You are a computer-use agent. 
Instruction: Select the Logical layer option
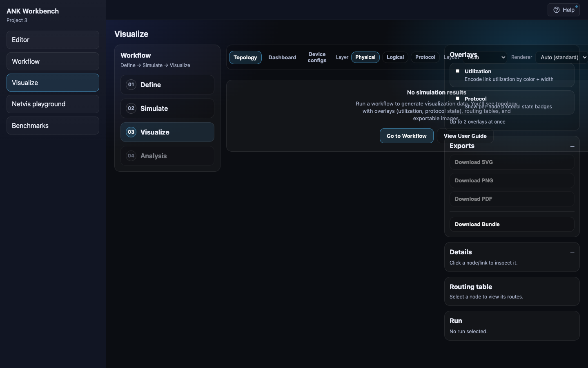tap(395, 57)
